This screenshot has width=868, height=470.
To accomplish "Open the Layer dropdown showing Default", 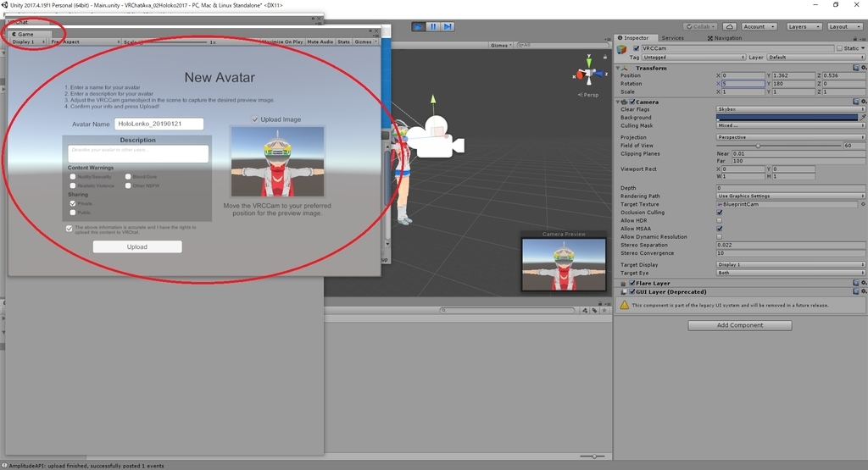I will (x=815, y=58).
